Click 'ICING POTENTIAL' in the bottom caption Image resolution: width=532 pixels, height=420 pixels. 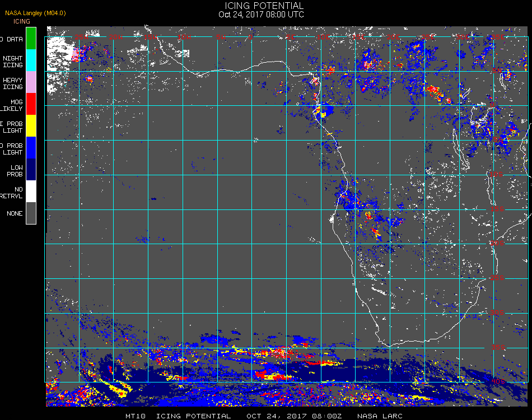coord(193,416)
